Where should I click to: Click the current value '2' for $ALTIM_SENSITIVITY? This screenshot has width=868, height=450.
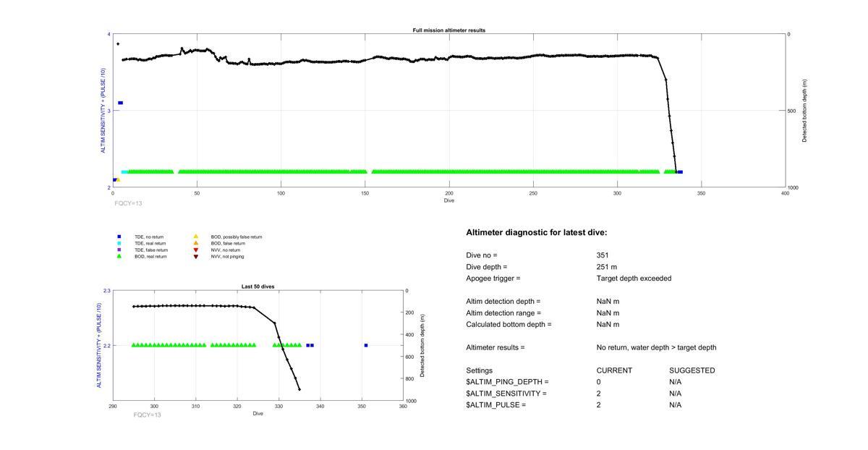tap(599, 394)
